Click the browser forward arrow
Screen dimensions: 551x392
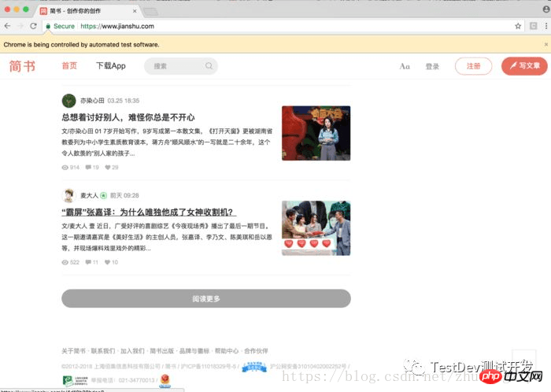[x=20, y=26]
